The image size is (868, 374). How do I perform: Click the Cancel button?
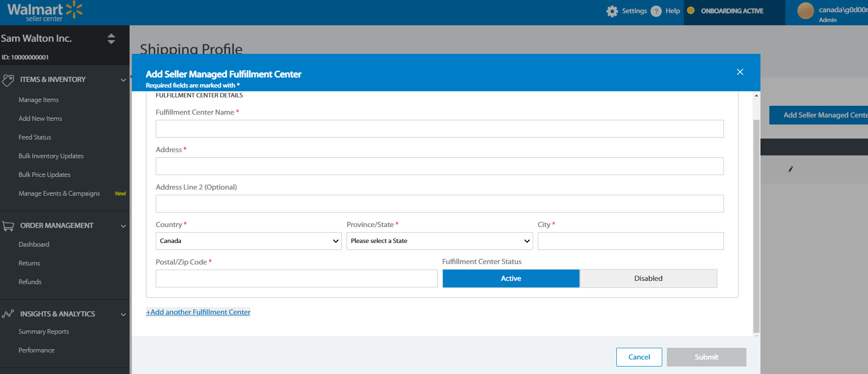point(639,357)
